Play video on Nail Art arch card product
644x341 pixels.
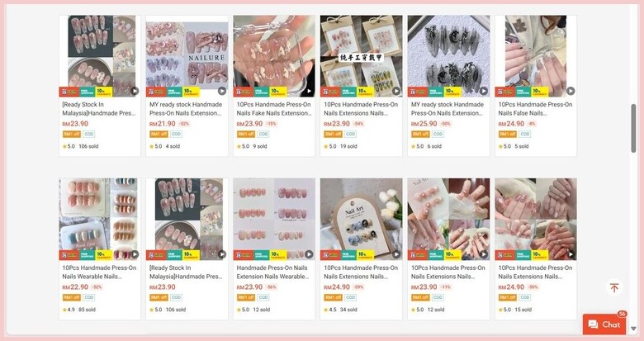pos(396,255)
